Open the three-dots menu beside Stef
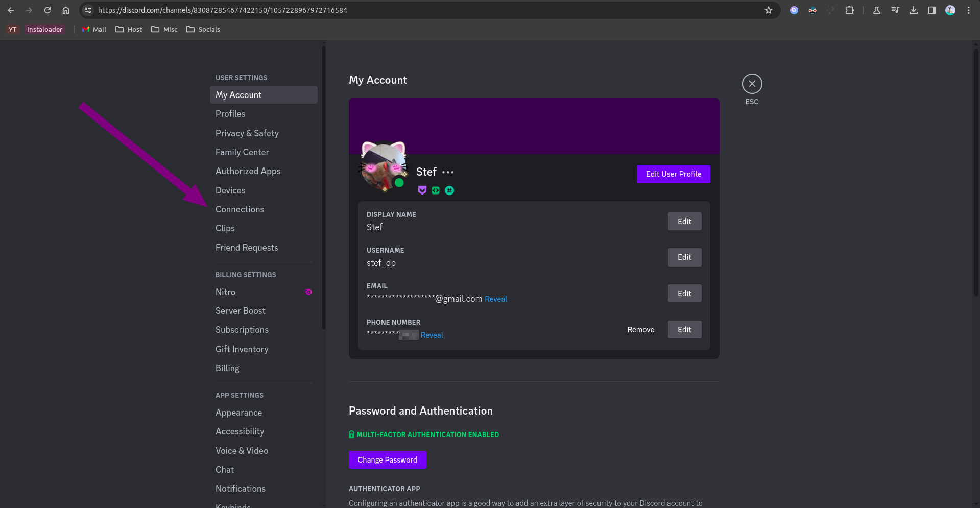This screenshot has width=980, height=508. pos(448,173)
